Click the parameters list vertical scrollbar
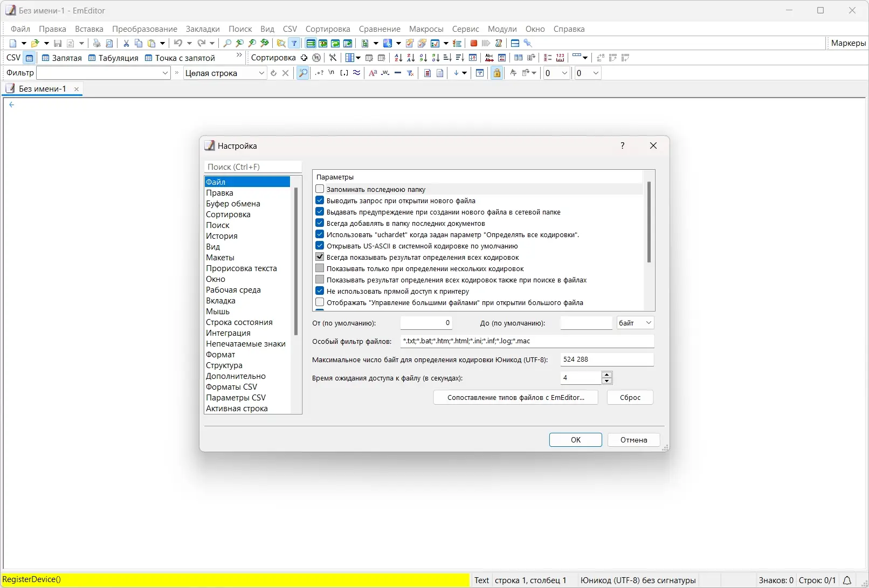The height and width of the screenshot is (588, 869). click(x=649, y=222)
